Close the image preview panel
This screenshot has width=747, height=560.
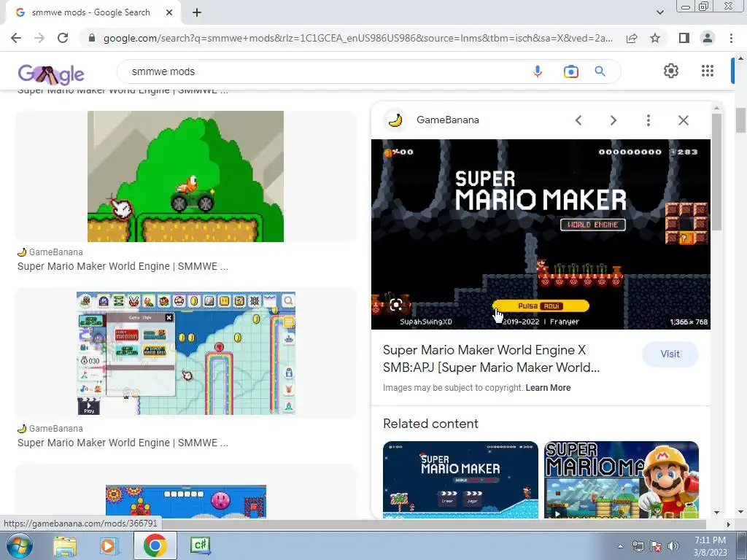(684, 120)
